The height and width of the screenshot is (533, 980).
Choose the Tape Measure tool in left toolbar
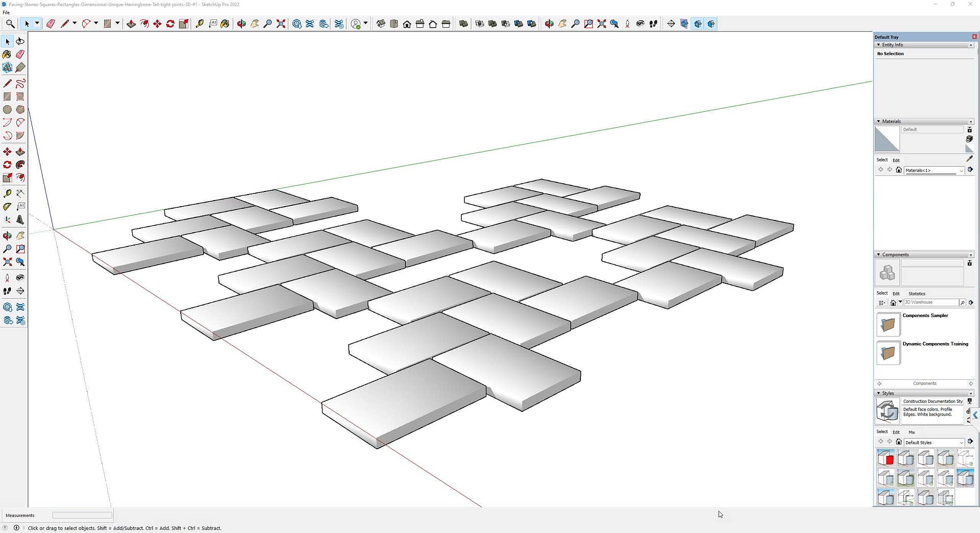[x=7, y=193]
